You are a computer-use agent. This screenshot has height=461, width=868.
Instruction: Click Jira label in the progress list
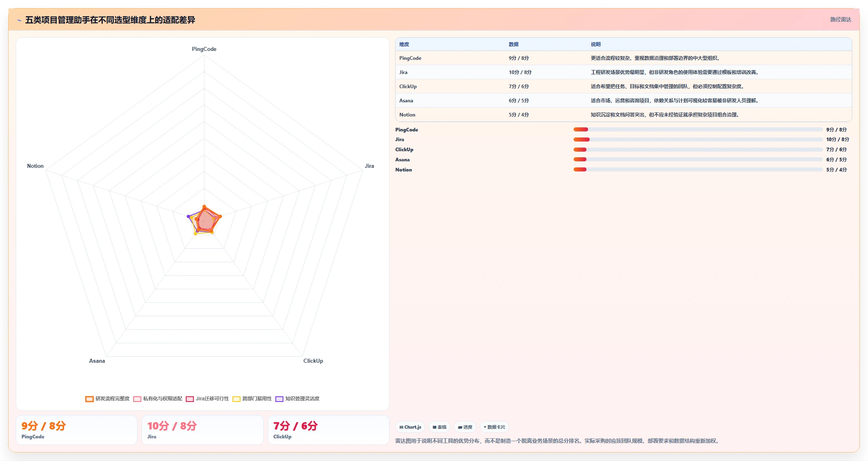click(x=400, y=140)
